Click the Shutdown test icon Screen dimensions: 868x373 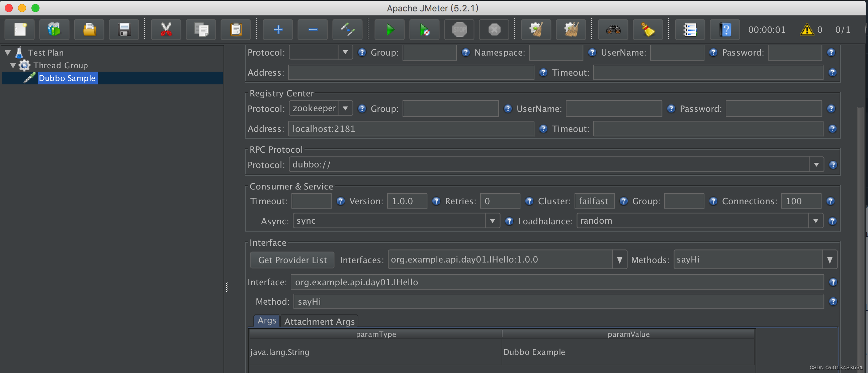click(x=494, y=30)
